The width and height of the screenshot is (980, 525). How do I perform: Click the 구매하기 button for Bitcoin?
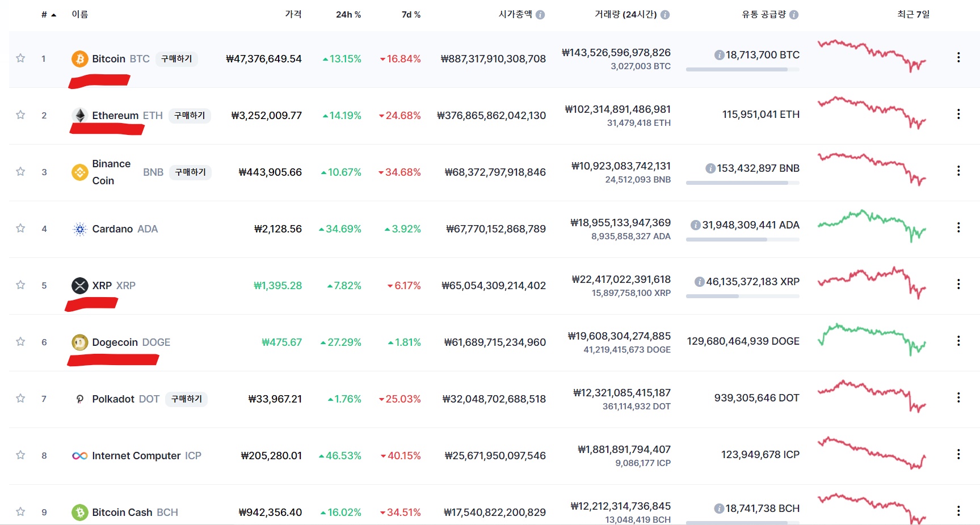(176, 59)
